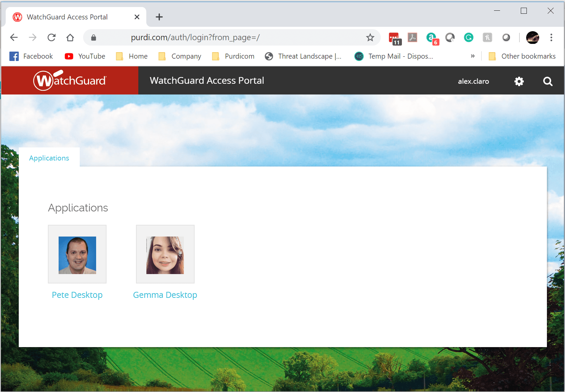The height and width of the screenshot is (392, 565).
Task: Click the portal search magnifier icon
Action: click(x=548, y=81)
